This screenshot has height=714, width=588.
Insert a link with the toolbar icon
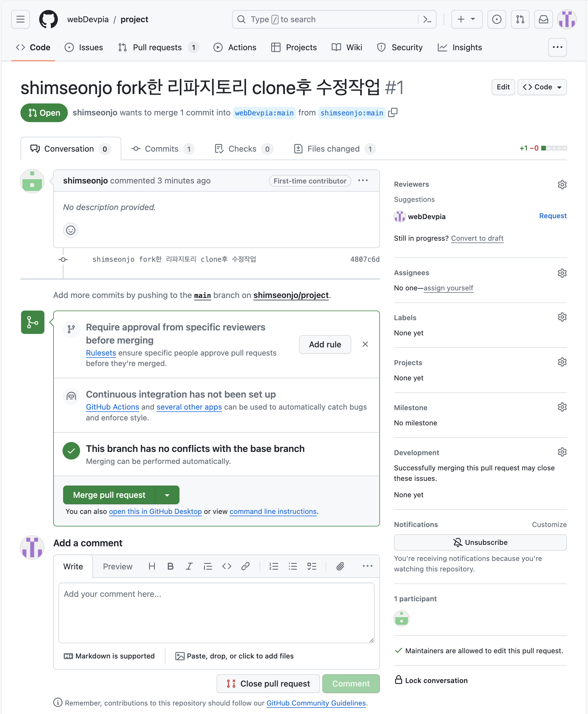[245, 566]
